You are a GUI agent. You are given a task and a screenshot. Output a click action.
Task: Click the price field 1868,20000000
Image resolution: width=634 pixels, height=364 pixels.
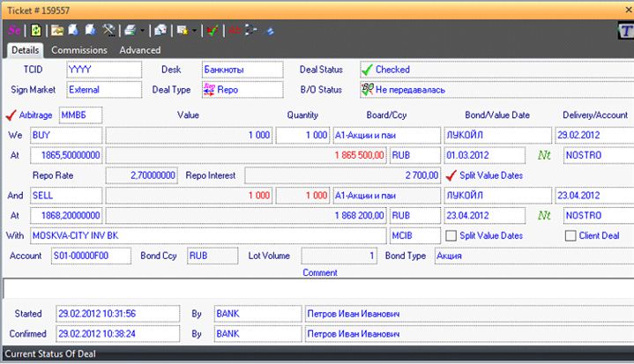tap(66, 215)
